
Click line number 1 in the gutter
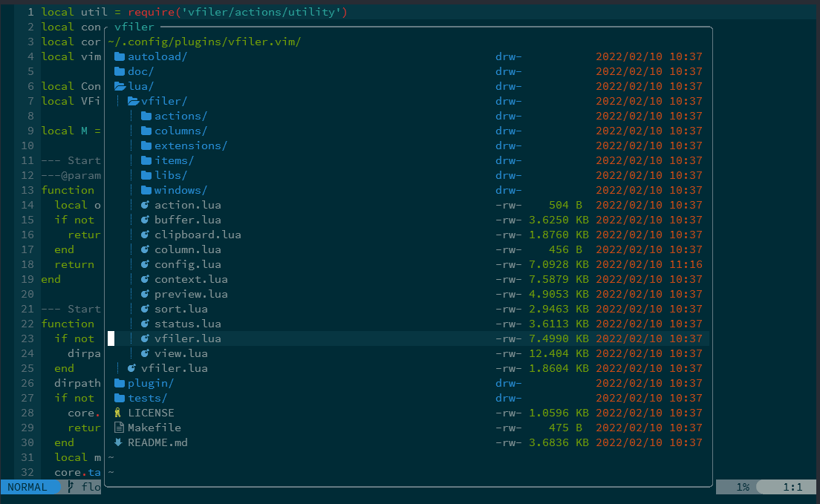pos(30,12)
